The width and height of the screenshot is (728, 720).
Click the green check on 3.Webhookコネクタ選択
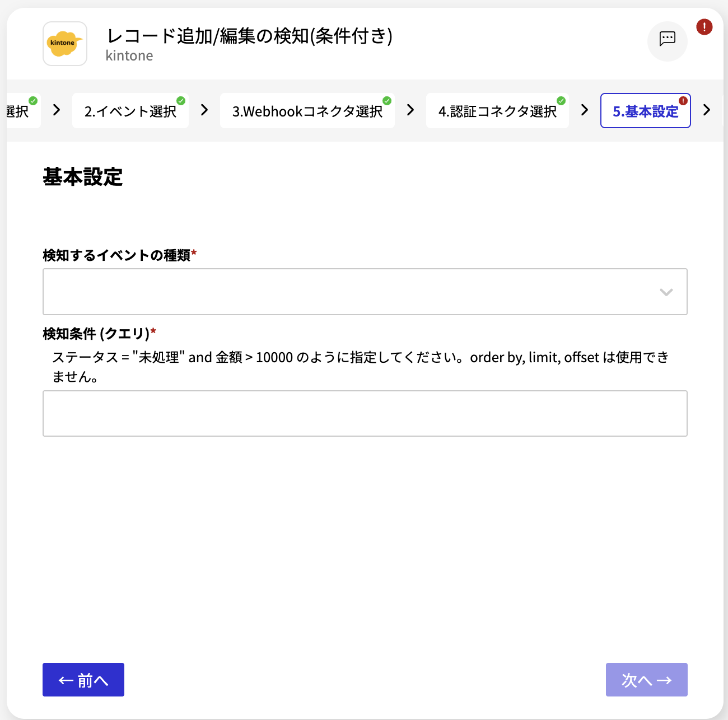pos(387,101)
